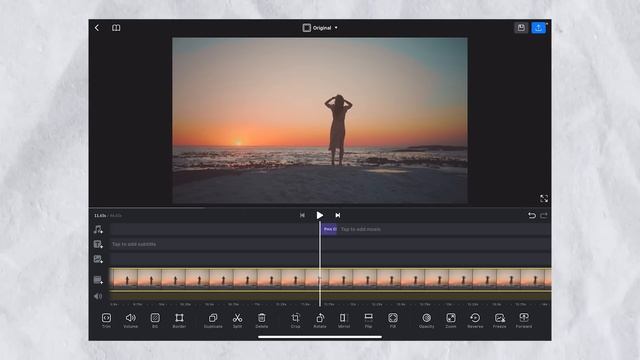
Task: Redo the last undone edit
Action: click(544, 216)
